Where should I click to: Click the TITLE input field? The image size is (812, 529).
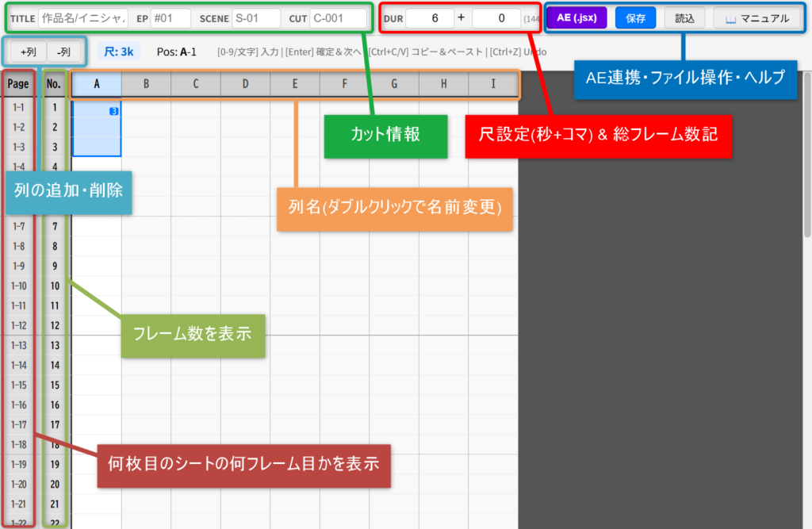coord(83,18)
